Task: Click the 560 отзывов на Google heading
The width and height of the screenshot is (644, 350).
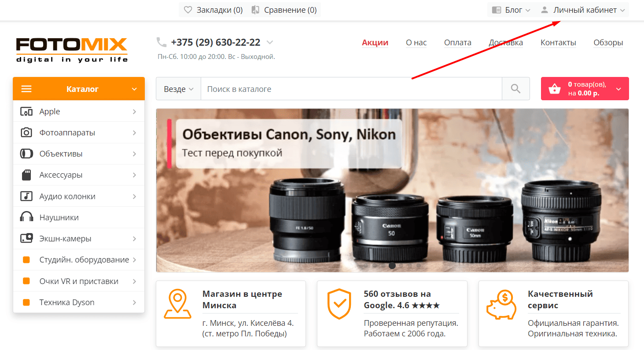Action: (x=401, y=299)
